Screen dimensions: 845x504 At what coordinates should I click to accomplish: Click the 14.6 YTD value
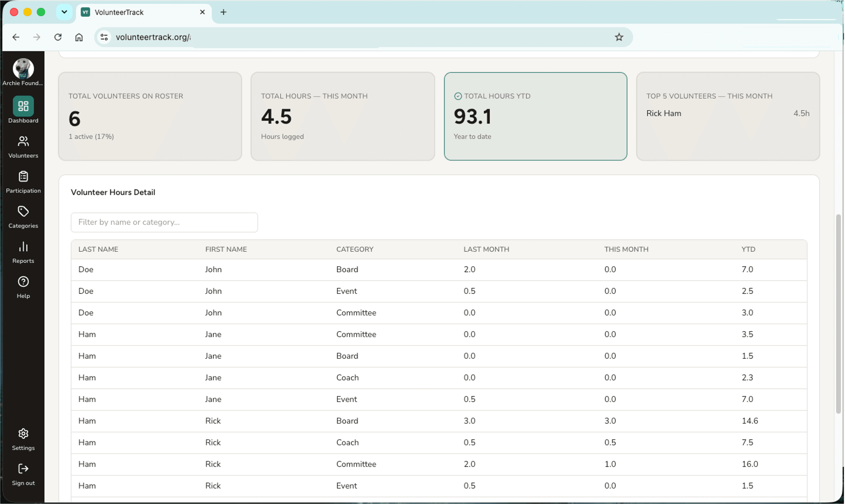pos(749,421)
